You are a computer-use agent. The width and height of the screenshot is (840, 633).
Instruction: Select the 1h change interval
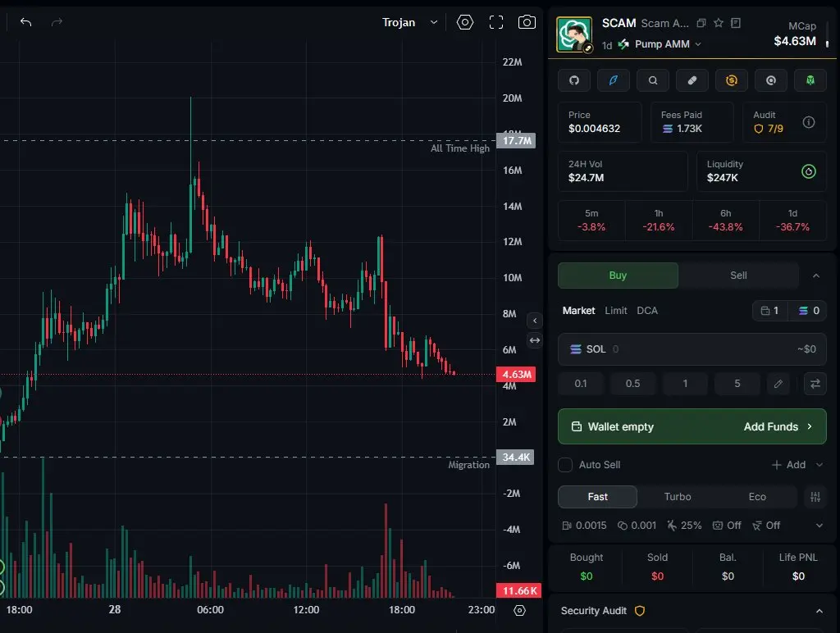pyautogui.click(x=659, y=220)
